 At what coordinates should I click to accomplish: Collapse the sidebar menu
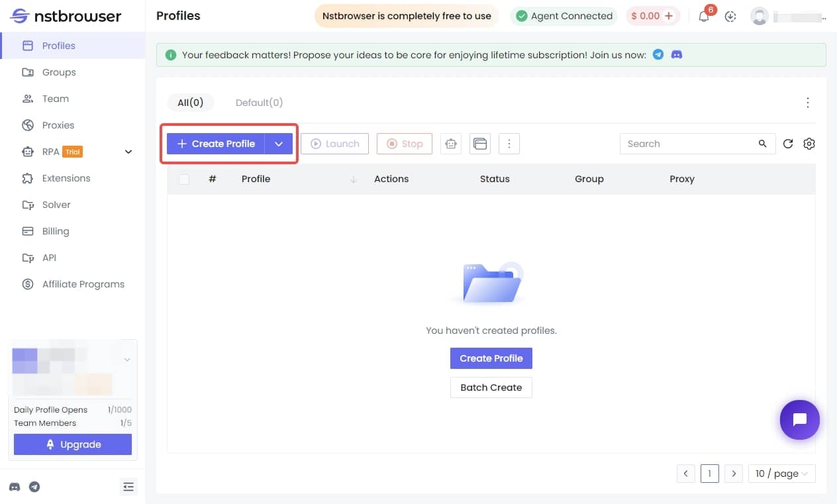tap(129, 487)
